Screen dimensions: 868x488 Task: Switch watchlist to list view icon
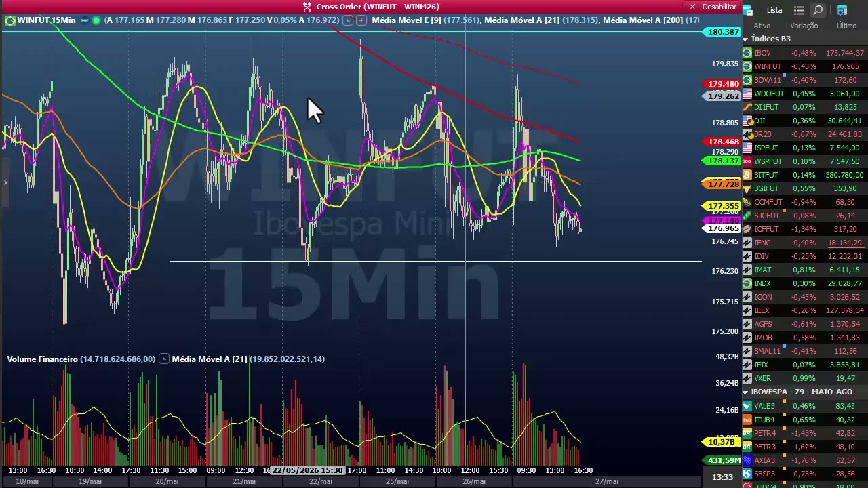tap(799, 10)
